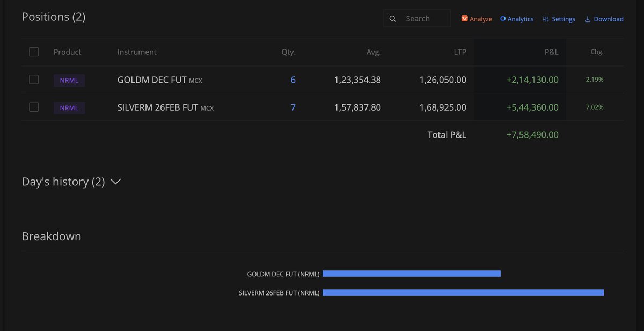644x331 pixels.
Task: Click the NRML tag on GOLDM row
Action: pyautogui.click(x=69, y=80)
